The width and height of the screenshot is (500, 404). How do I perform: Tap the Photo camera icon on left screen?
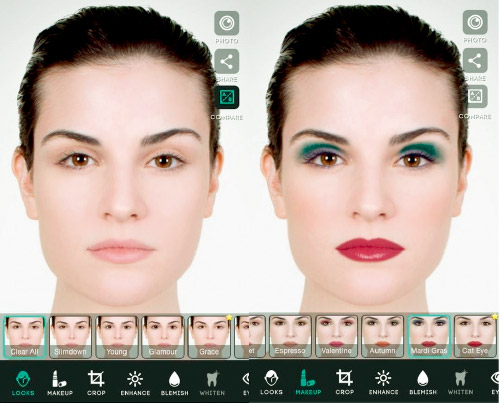227,23
